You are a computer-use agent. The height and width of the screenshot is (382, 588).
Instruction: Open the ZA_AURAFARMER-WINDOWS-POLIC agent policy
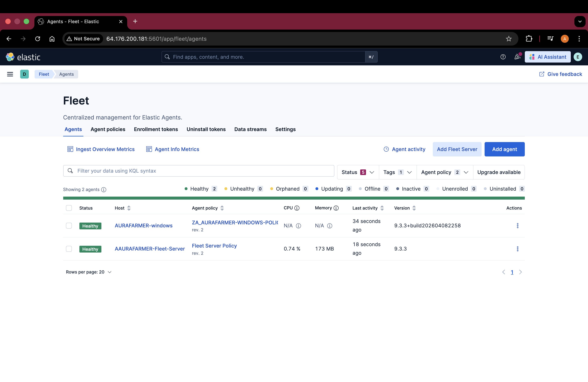point(235,223)
